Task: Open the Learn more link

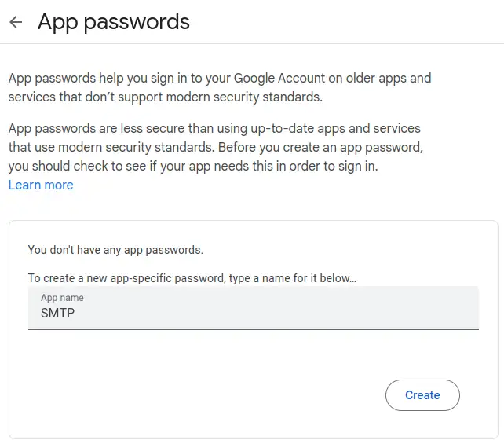Action: [41, 185]
